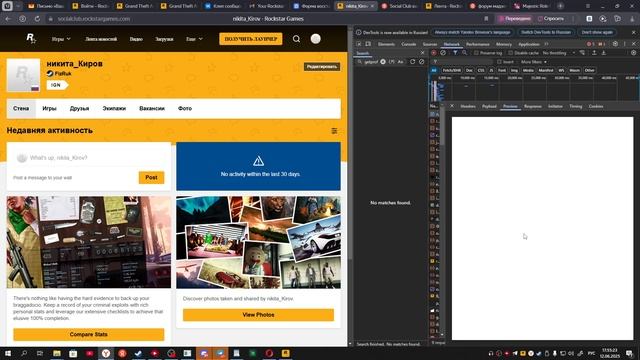The image size is (640, 360).
Task: Switch to the Console DevTools tab
Action: point(409,44)
